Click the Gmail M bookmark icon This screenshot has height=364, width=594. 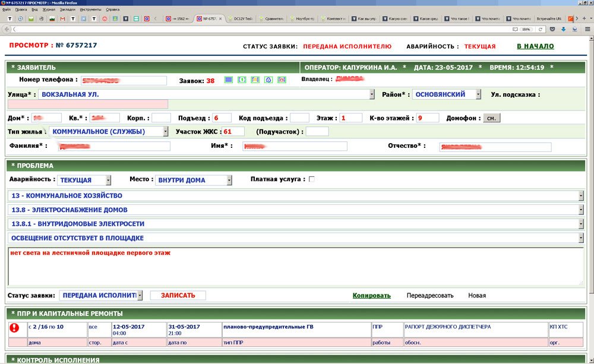pos(62,19)
